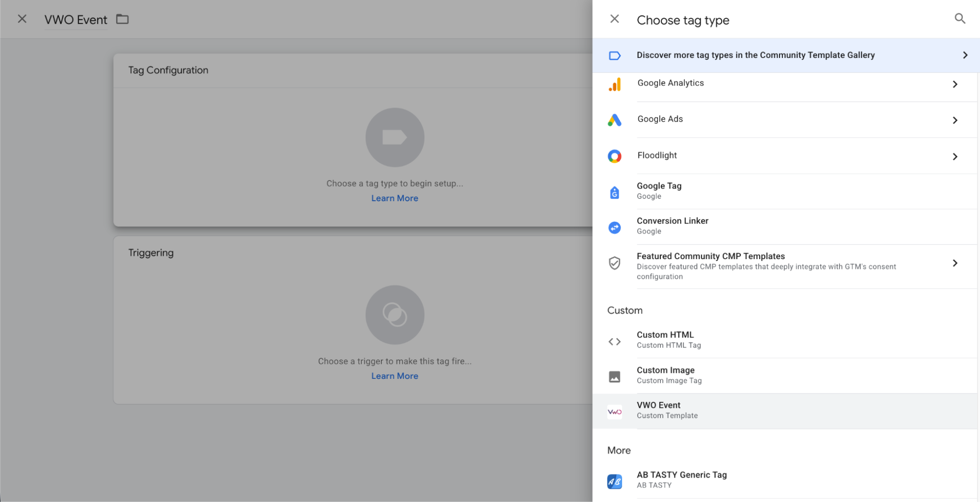The width and height of the screenshot is (980, 502).
Task: Click 'AB TASTY' vendor subtitle
Action: [x=654, y=485]
